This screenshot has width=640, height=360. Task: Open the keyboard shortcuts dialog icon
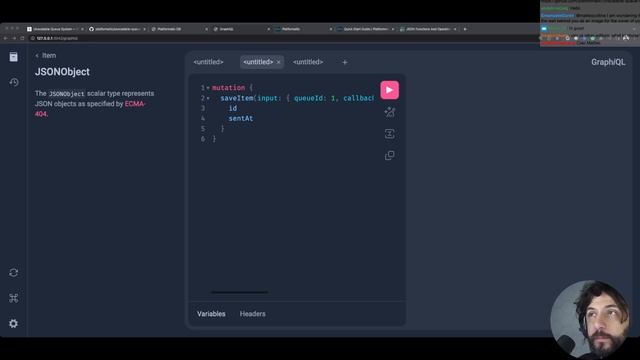click(13, 298)
